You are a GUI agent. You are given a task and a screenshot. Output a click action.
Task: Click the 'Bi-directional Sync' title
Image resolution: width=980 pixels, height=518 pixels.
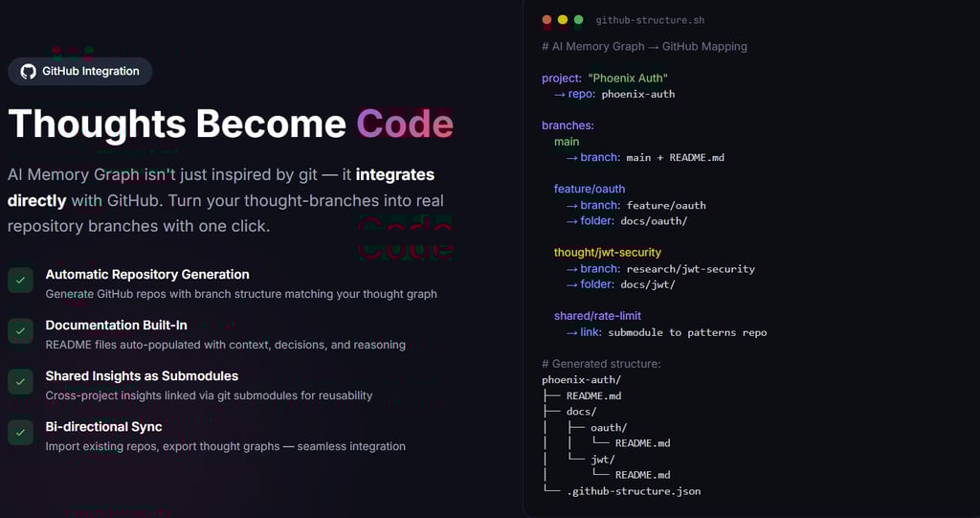point(103,426)
